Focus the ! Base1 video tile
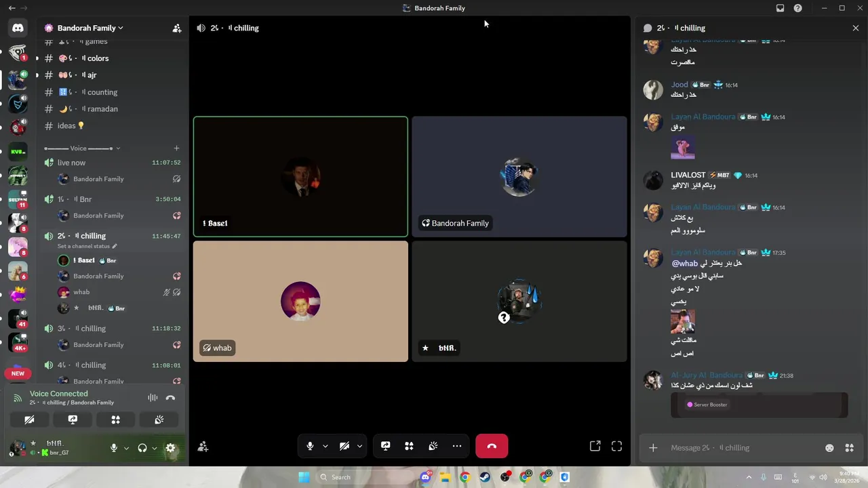The width and height of the screenshot is (868, 488). pyautogui.click(x=300, y=177)
